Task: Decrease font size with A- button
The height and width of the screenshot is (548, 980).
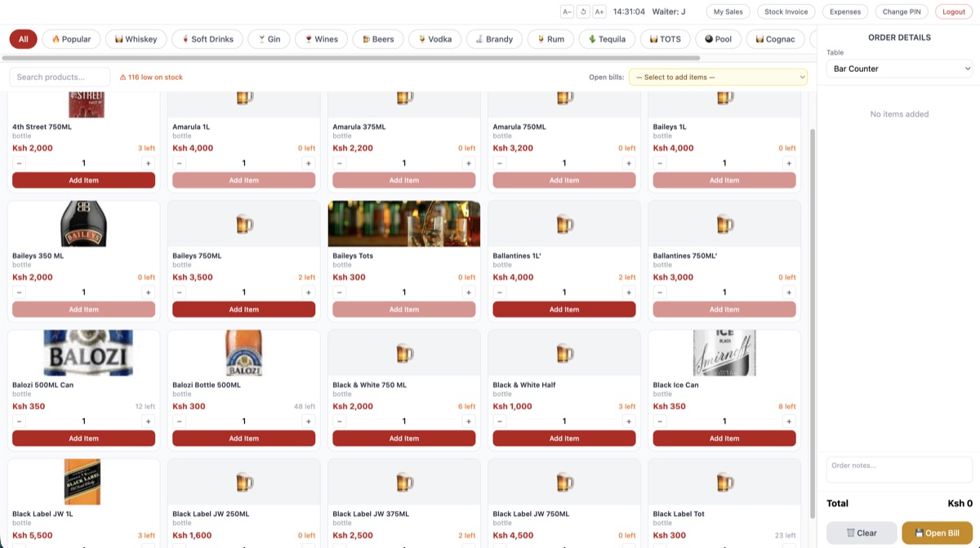Action: tap(567, 11)
